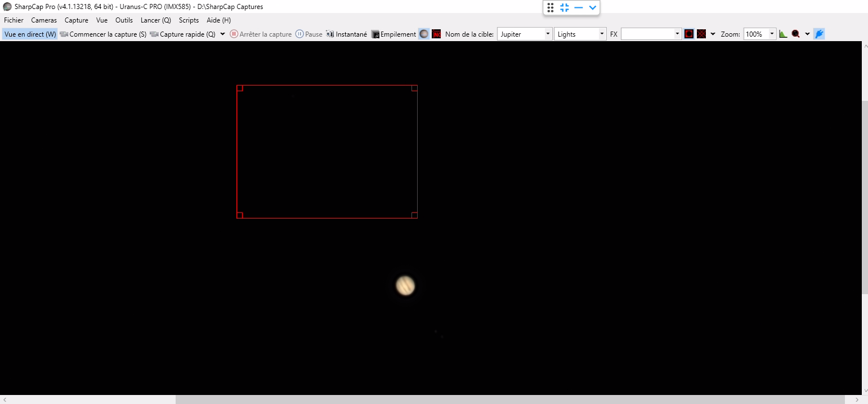Click the red NC toolbar icon
This screenshot has width=868, height=404.
(436, 34)
